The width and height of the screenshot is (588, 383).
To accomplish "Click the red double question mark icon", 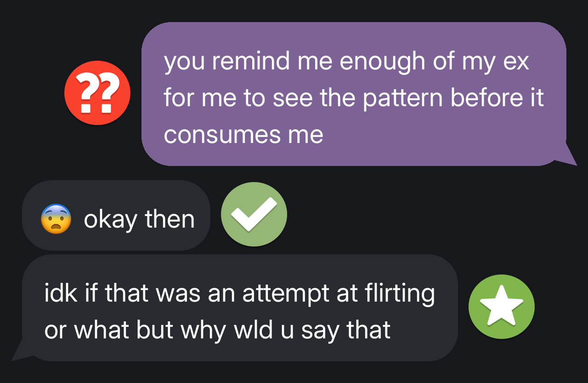I will [x=97, y=93].
